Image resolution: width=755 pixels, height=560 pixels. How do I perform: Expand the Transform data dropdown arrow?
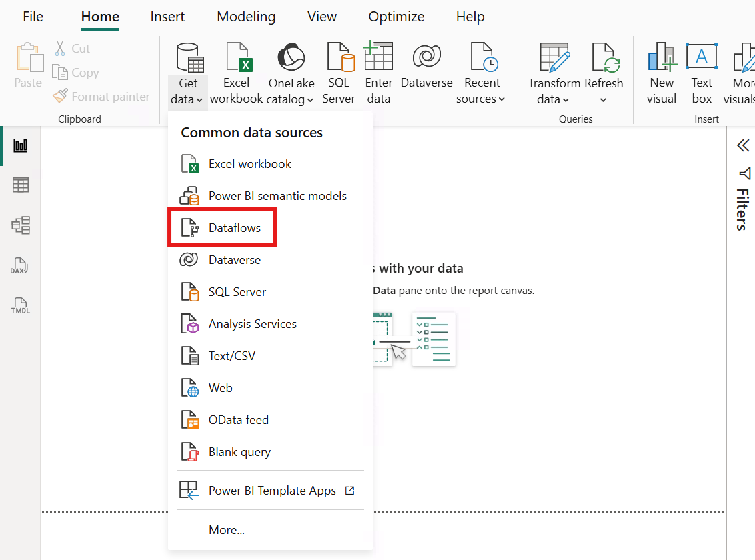[566, 100]
